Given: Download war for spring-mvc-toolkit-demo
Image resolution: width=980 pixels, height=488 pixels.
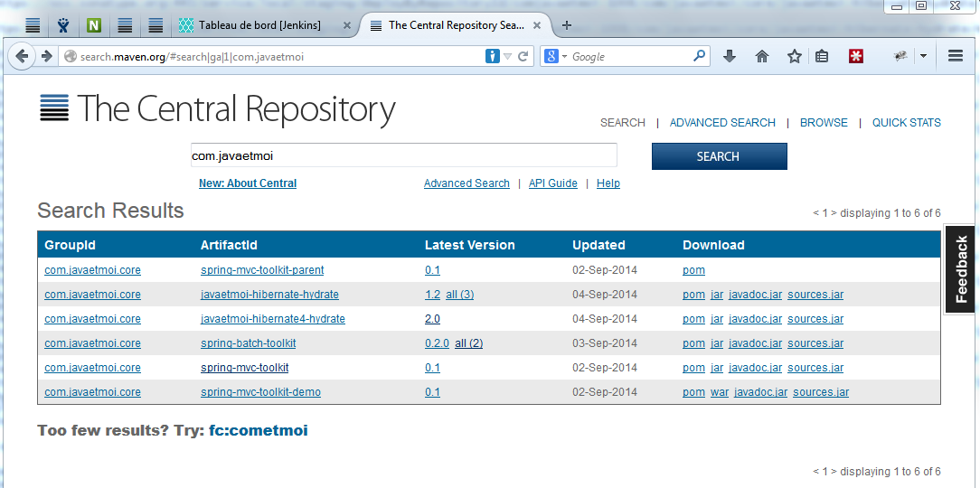Looking at the screenshot, I should tap(720, 392).
